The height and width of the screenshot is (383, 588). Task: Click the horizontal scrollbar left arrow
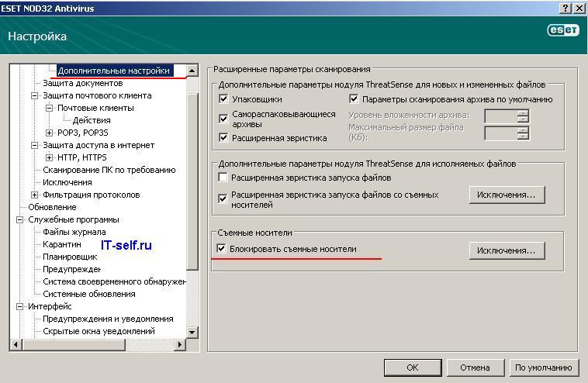(16, 344)
